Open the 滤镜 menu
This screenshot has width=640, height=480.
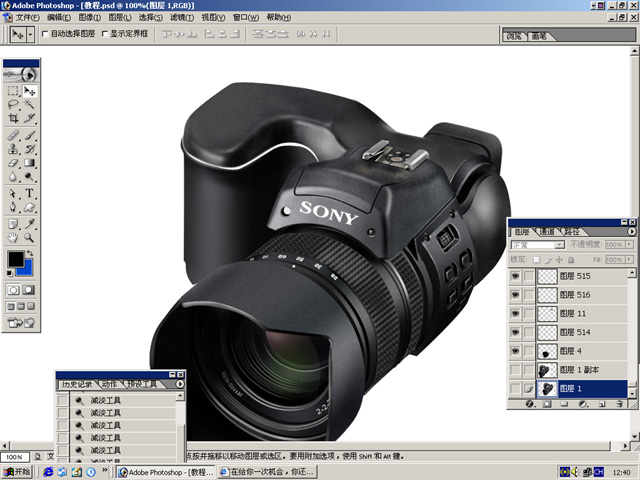[182, 18]
